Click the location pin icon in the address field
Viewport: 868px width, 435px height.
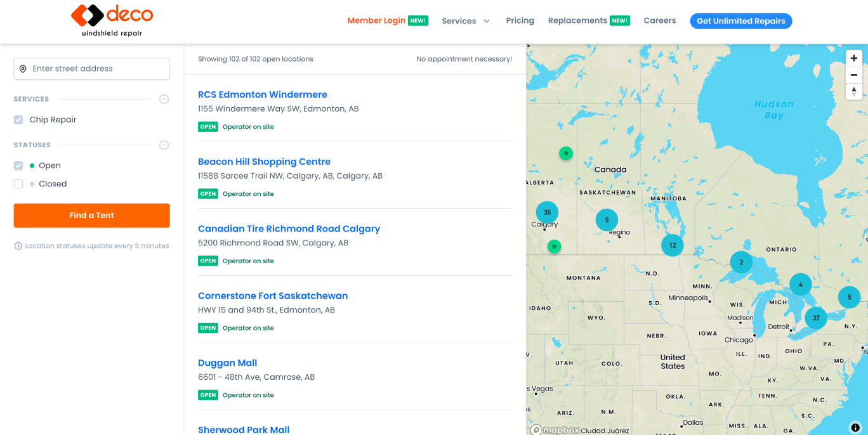tap(23, 68)
